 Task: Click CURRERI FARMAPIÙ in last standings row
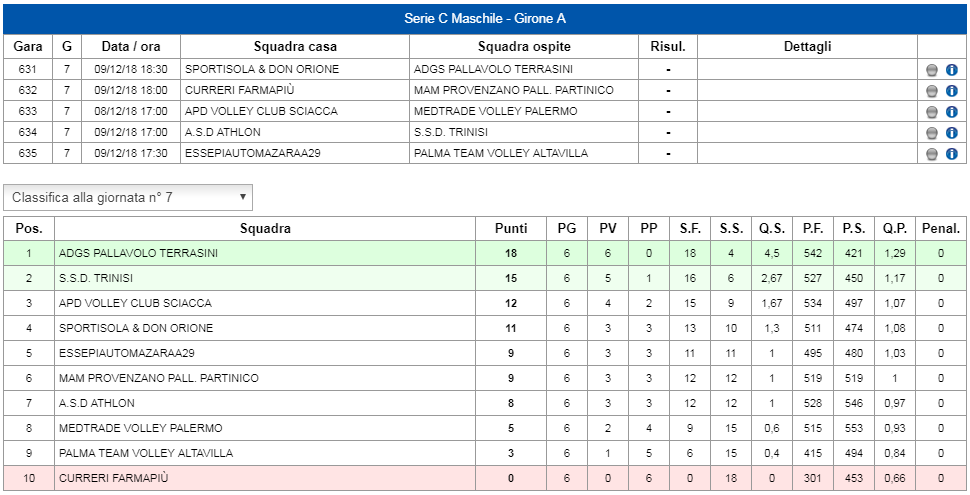tap(114, 478)
